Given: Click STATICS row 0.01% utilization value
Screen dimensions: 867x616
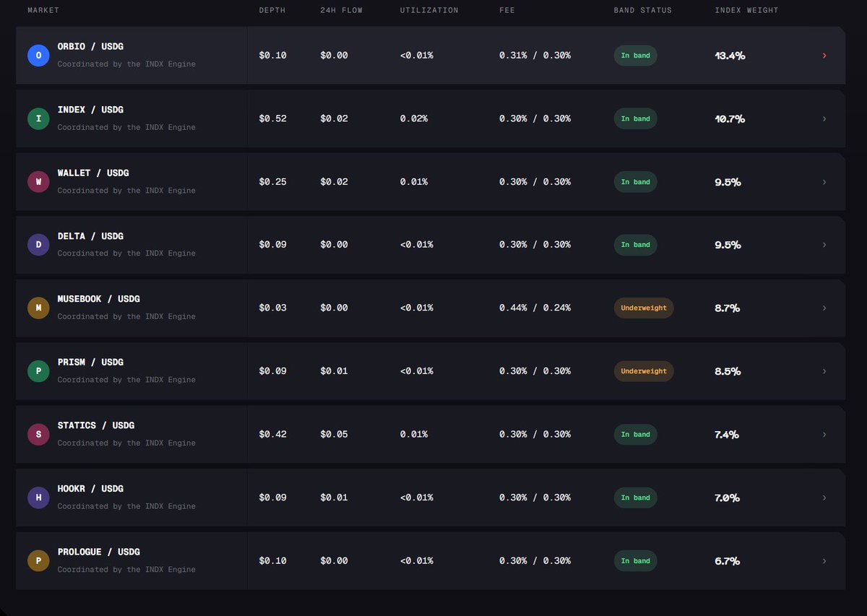Looking at the screenshot, I should coord(413,435).
